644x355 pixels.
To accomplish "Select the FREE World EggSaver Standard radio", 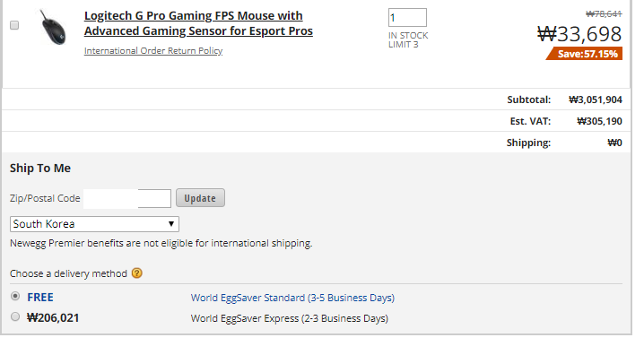I will tap(15, 296).
